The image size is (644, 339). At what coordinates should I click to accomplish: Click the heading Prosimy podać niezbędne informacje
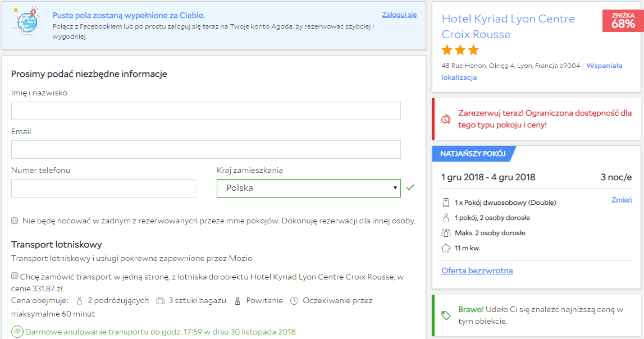[89, 74]
